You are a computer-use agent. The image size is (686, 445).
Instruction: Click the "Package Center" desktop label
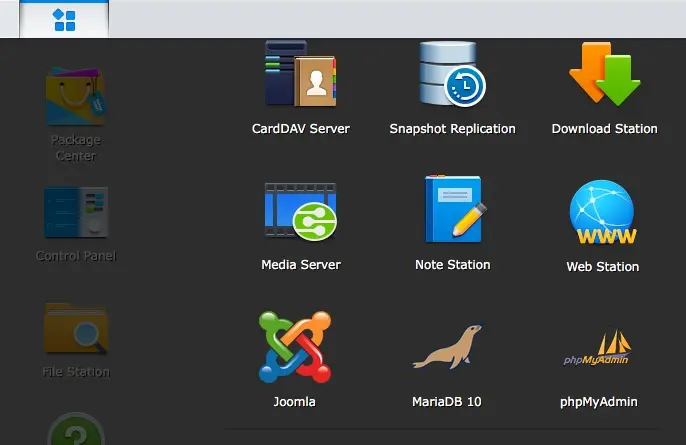point(76,148)
